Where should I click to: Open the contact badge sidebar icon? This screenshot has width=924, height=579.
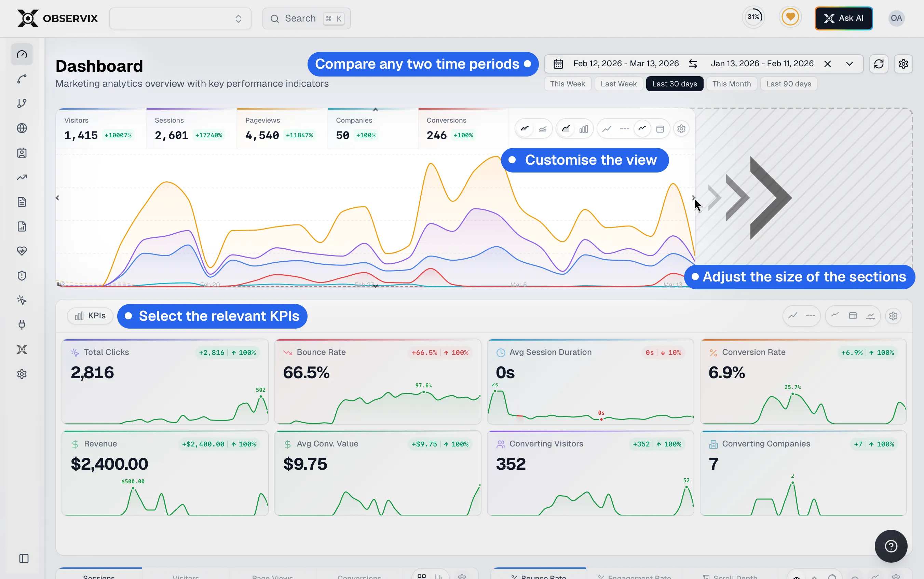[x=22, y=153]
